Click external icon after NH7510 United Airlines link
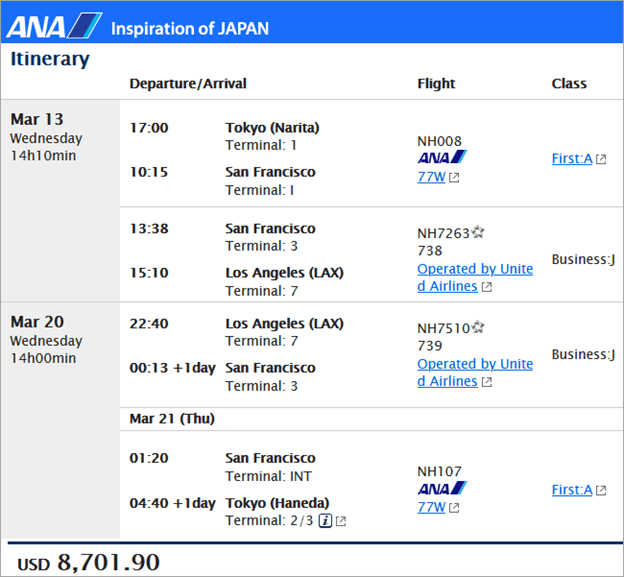 487,382
